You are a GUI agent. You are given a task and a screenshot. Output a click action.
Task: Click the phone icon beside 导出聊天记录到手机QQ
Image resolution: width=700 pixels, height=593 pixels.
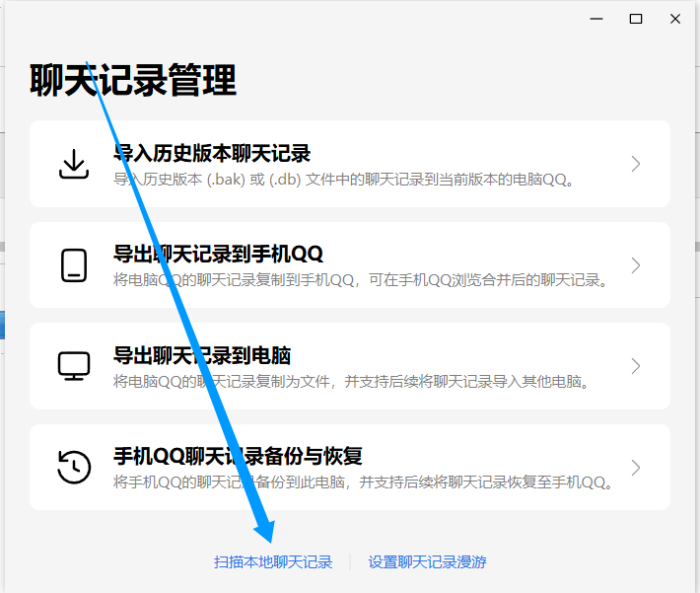click(x=74, y=265)
